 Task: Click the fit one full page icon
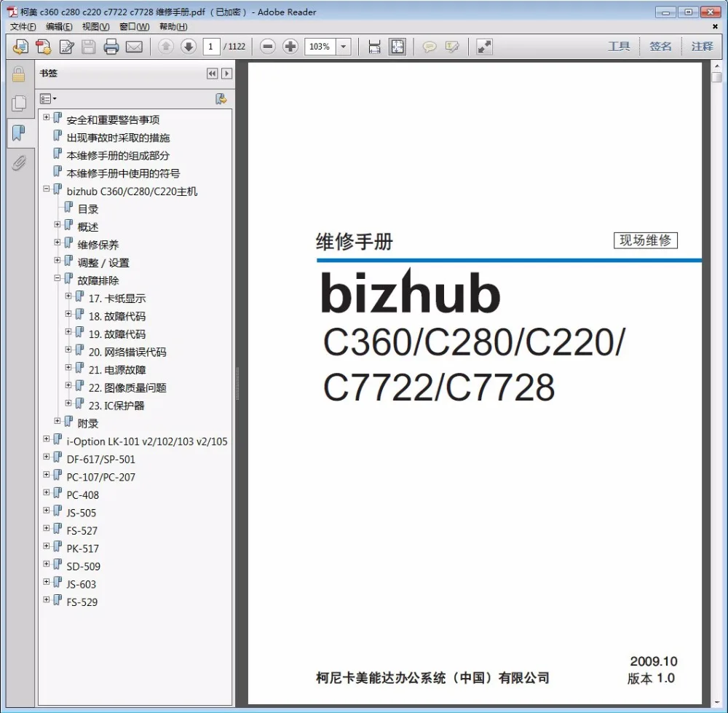point(397,47)
